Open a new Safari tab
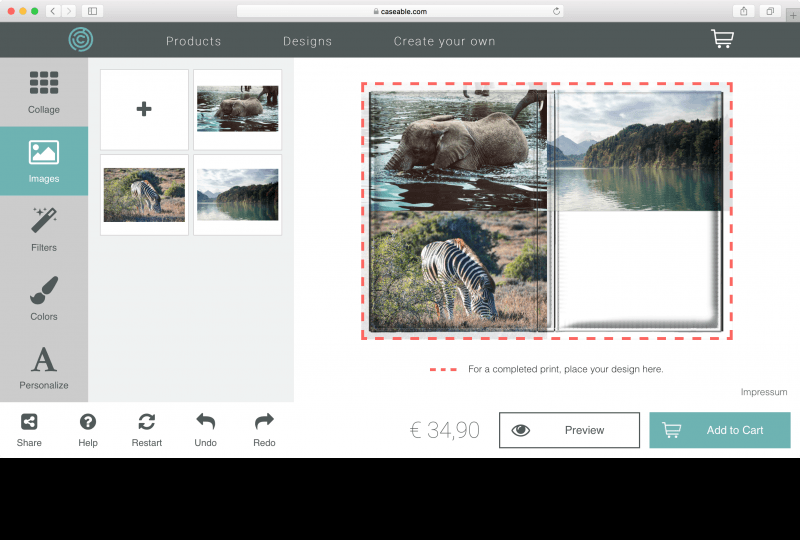The height and width of the screenshot is (540, 800). (x=793, y=15)
